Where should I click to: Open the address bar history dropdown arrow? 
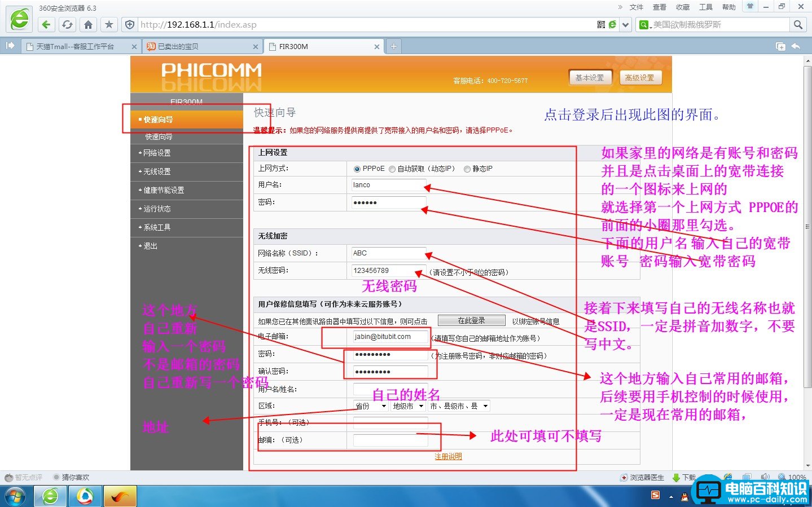[625, 25]
